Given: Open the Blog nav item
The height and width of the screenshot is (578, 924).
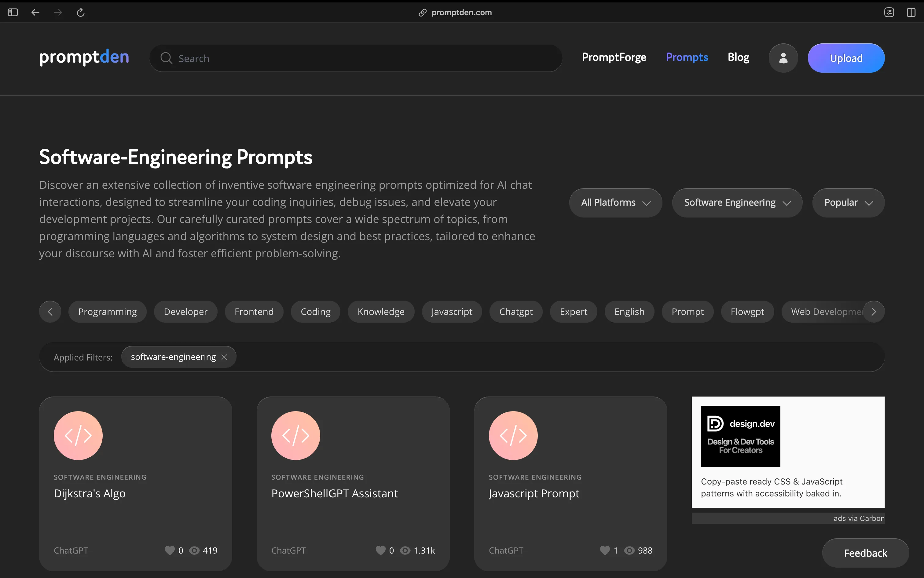Looking at the screenshot, I should coord(738,57).
